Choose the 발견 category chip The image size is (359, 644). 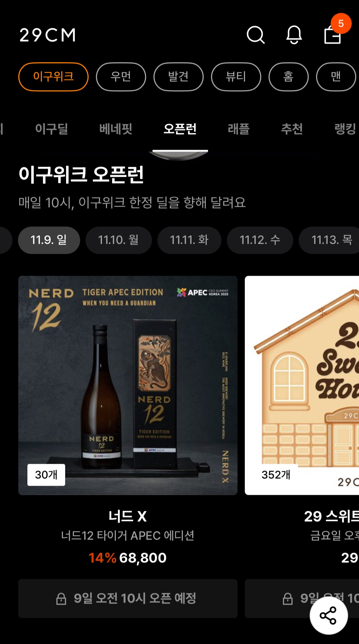coord(178,77)
